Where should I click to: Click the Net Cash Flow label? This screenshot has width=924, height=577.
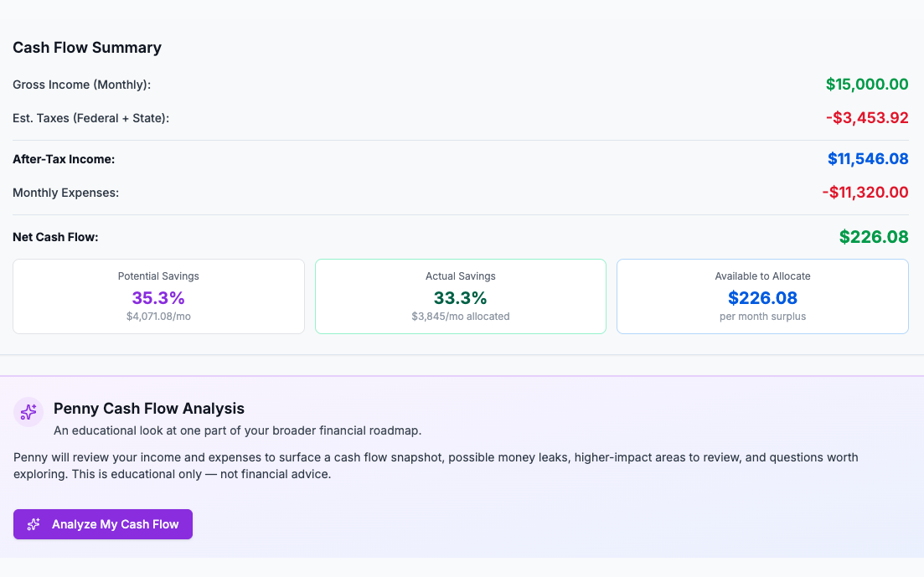click(55, 237)
